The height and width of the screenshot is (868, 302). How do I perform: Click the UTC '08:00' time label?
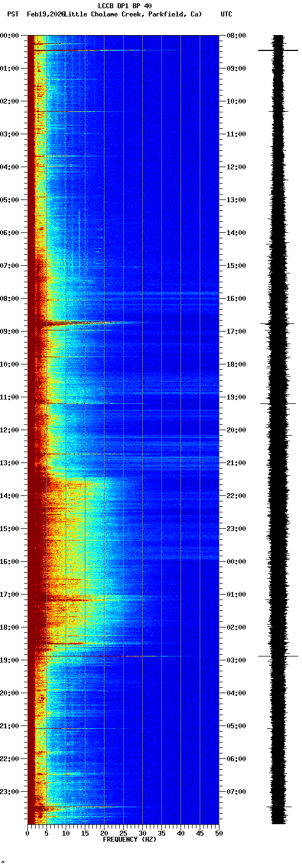coord(236,36)
